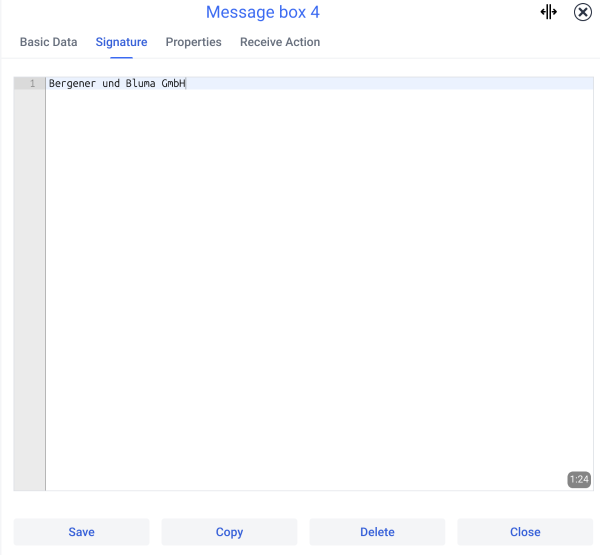Open the Properties tab
Image resolution: width=600 pixels, height=555 pixels.
tap(193, 42)
